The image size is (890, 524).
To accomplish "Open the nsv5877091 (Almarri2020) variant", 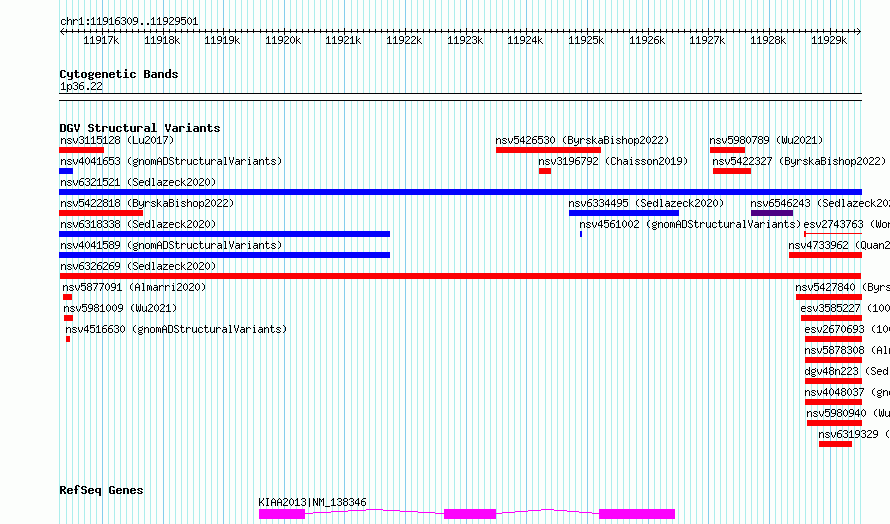I will (134, 287).
